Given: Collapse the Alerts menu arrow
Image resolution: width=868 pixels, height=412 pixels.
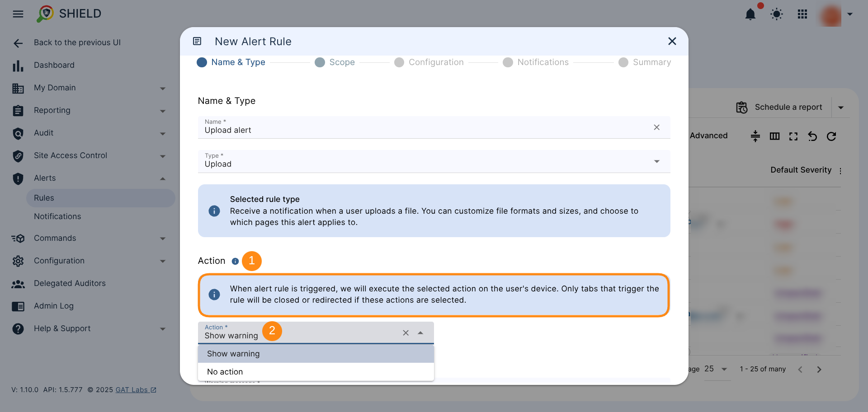Looking at the screenshot, I should [x=163, y=179].
